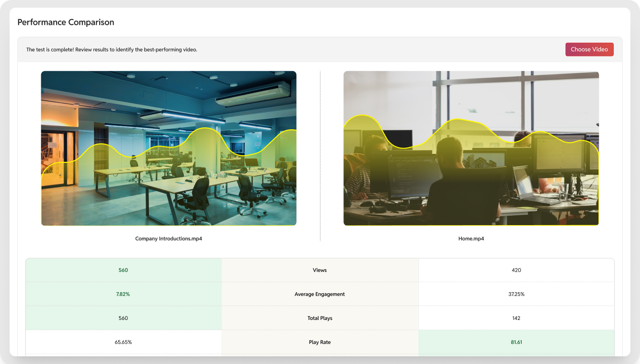The image size is (640, 364).
Task: Click the 37.25% engagement value
Action: click(x=516, y=294)
